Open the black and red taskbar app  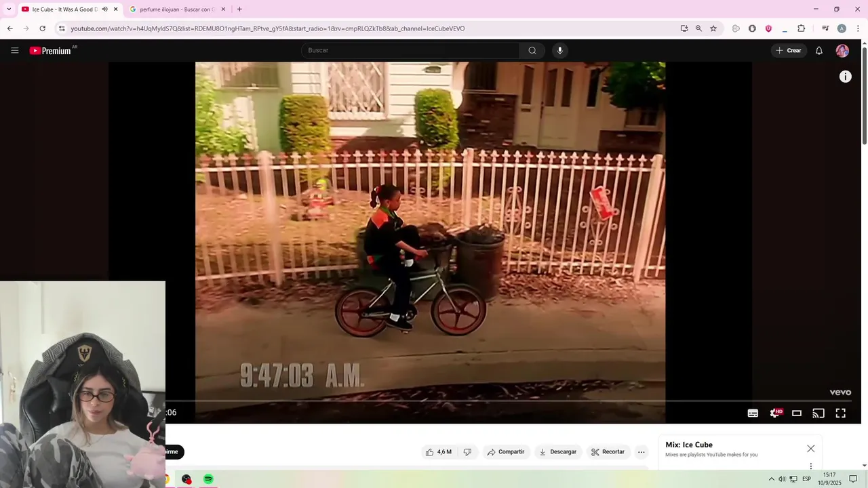click(x=186, y=479)
